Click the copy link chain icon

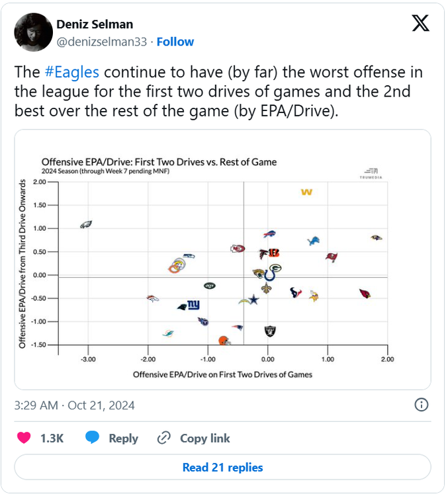[x=164, y=438]
